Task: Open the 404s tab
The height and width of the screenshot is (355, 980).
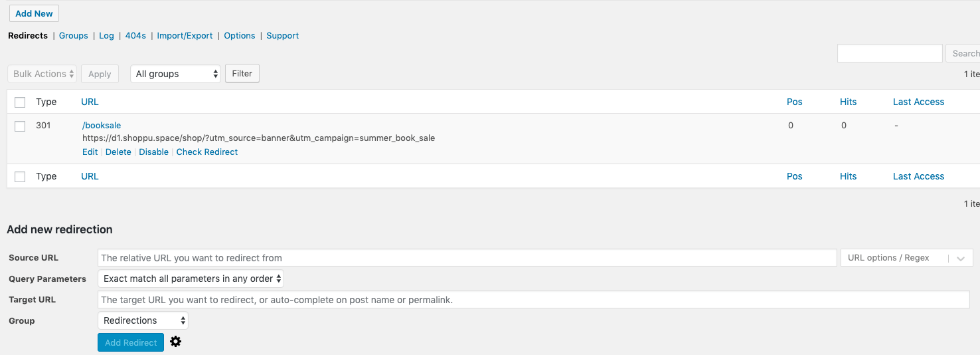Action: (135, 36)
